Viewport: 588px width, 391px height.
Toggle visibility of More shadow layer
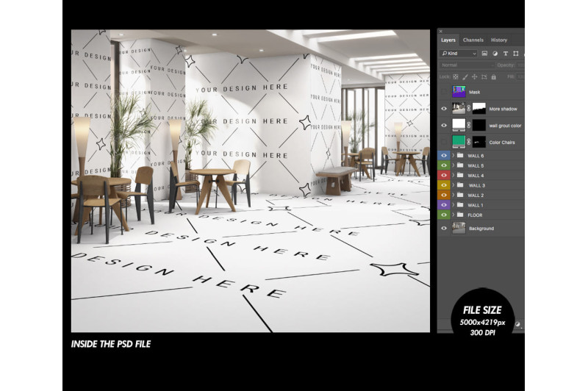[444, 108]
